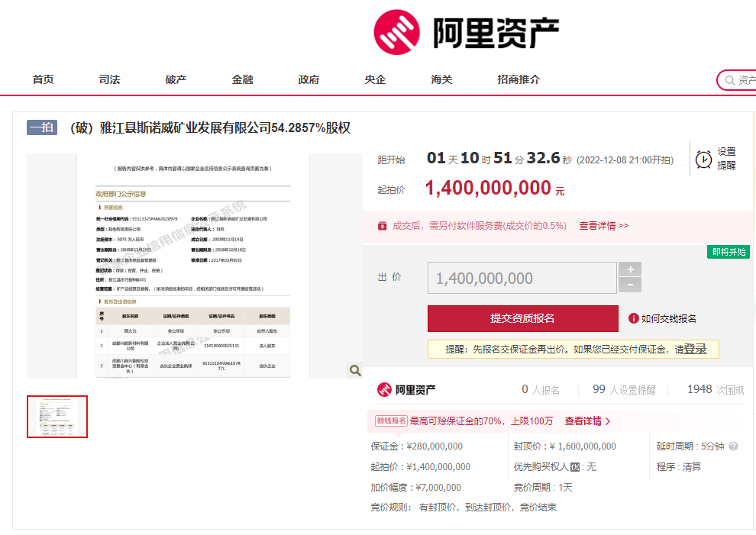
Task: Select the red-bordered document thumbnail
Action: click(57, 417)
